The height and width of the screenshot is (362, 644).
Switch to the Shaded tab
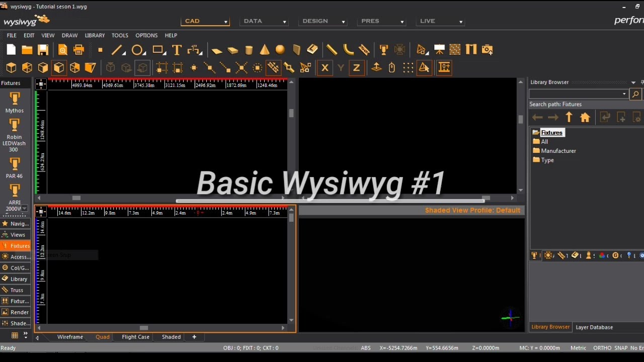171,337
